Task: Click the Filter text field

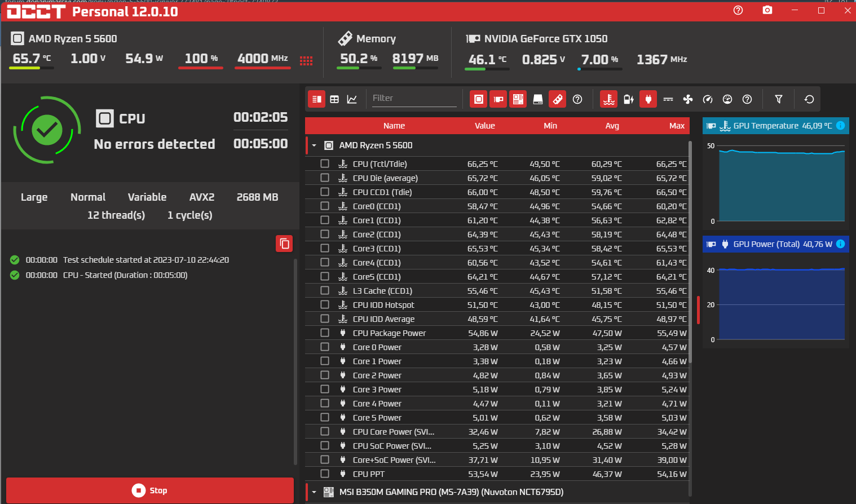Action: click(x=414, y=98)
